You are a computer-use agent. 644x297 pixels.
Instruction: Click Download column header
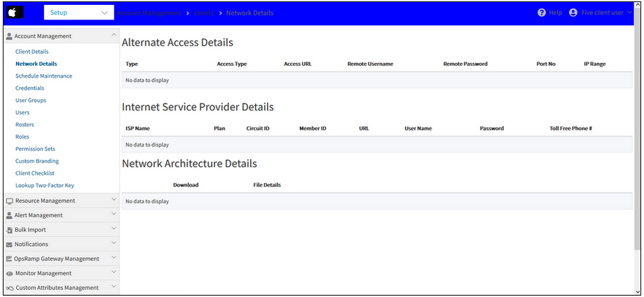pyautogui.click(x=186, y=185)
